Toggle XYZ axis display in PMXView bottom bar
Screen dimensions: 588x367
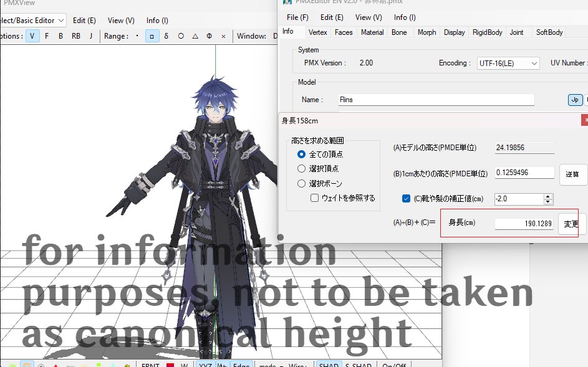tap(205, 365)
